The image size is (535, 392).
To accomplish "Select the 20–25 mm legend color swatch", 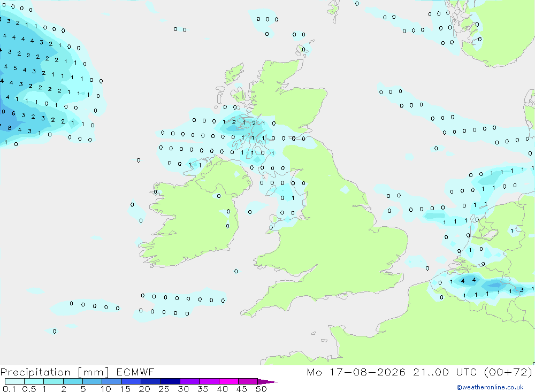I will (x=151, y=381).
